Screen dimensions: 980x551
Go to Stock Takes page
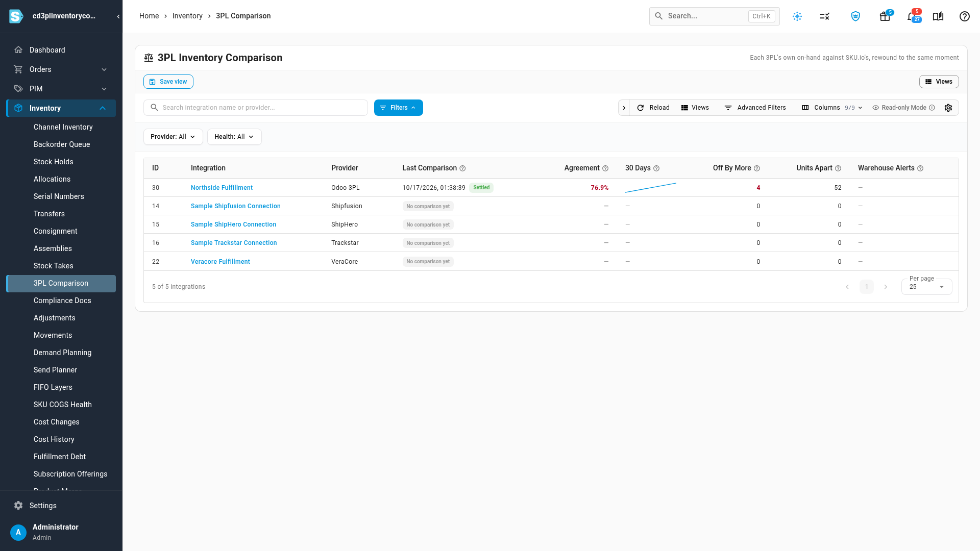[54, 266]
